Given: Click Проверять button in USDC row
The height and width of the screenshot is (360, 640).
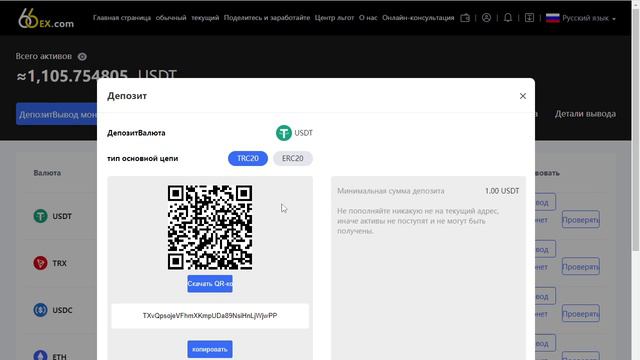Looking at the screenshot, I should coord(580,313).
